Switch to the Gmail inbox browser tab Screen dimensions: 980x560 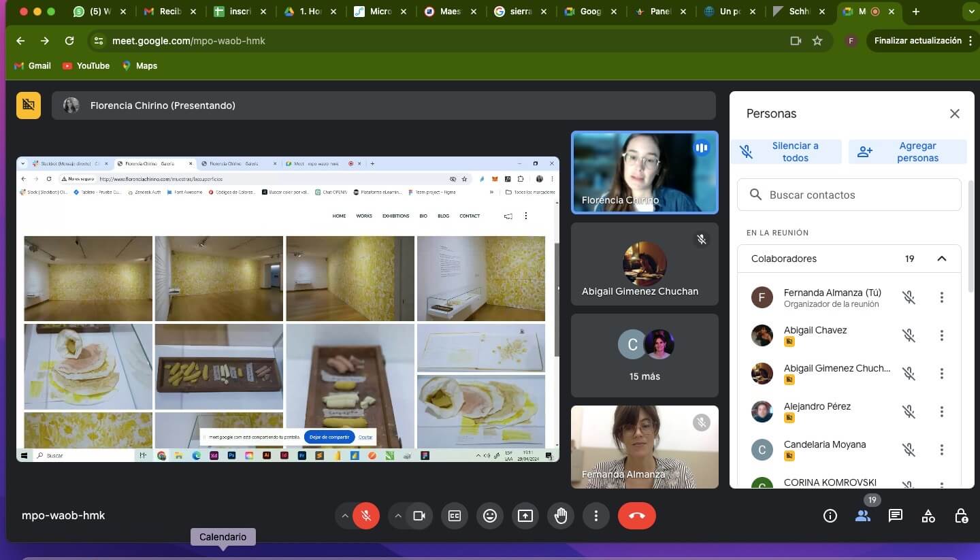(x=166, y=12)
